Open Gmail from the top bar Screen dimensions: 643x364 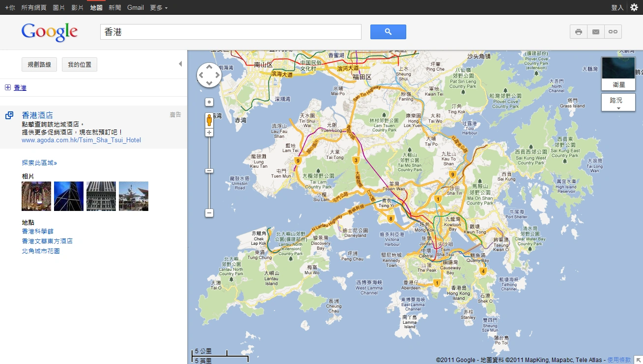135,7
